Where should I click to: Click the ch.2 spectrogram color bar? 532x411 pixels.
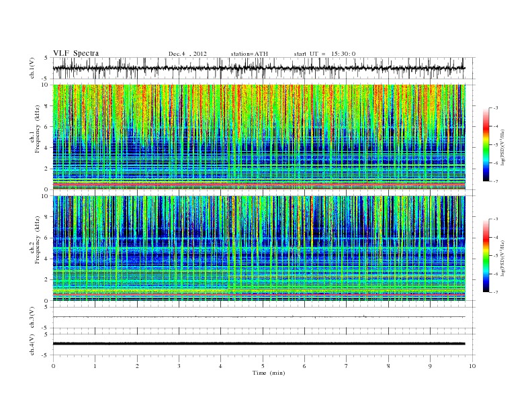(486, 256)
